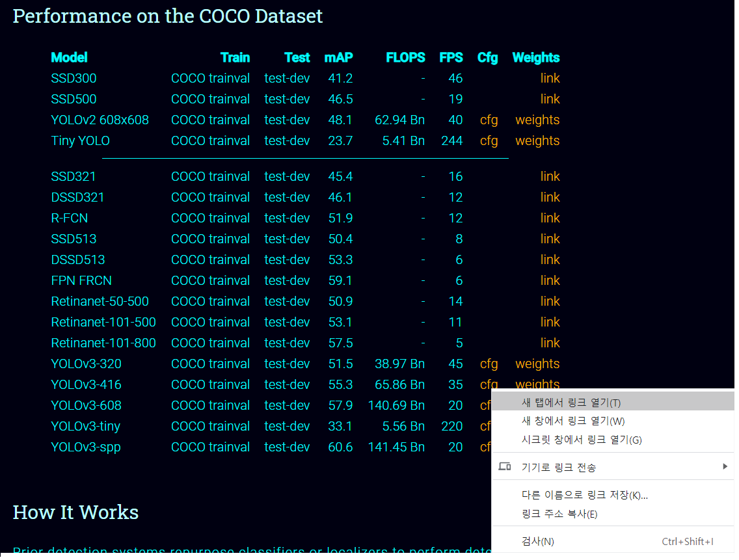The height and width of the screenshot is (560, 739).
Task: Click the Test column header
Action: pyautogui.click(x=297, y=57)
